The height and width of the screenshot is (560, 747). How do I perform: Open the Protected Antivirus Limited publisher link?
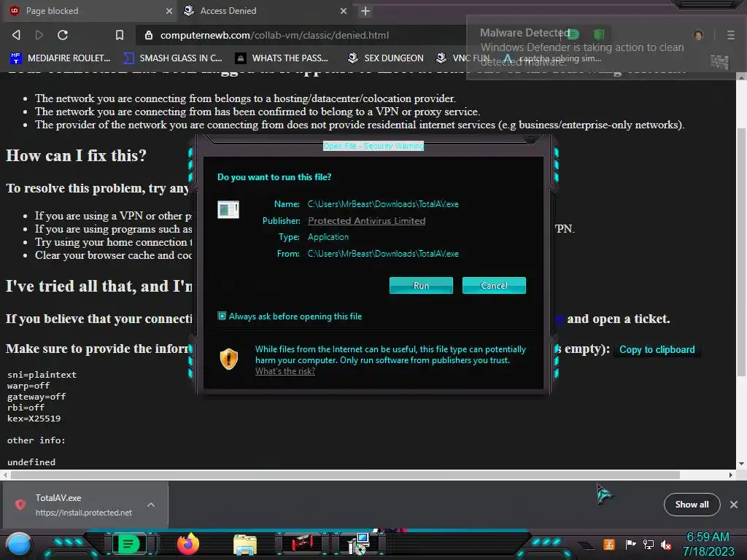point(366,220)
